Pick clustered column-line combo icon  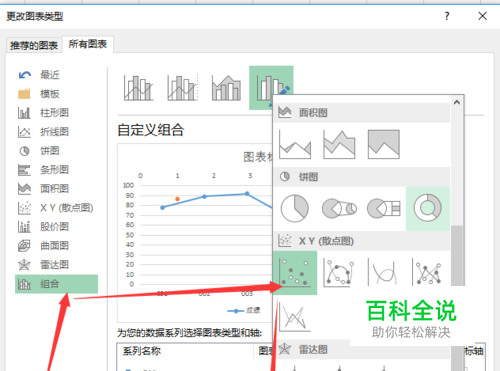tap(138, 88)
